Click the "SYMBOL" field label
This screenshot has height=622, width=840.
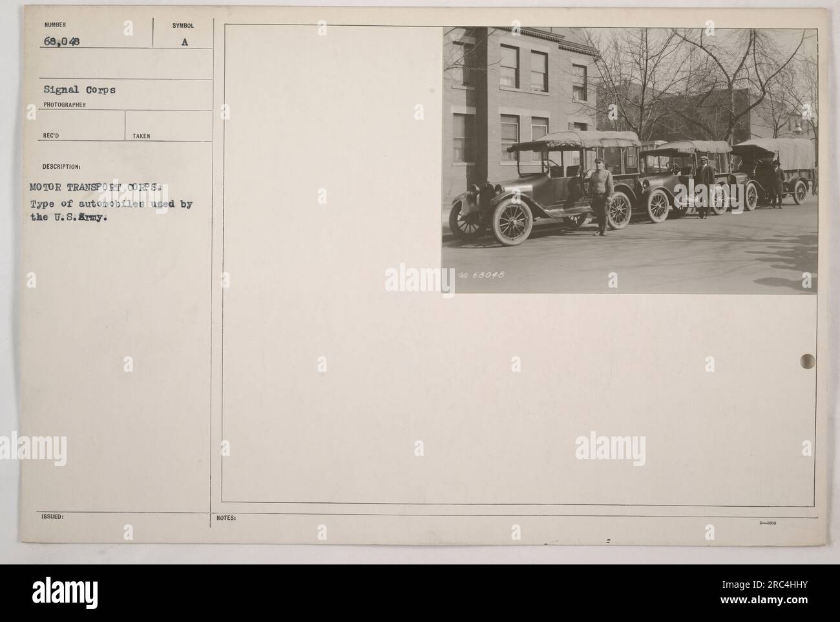[x=183, y=25]
